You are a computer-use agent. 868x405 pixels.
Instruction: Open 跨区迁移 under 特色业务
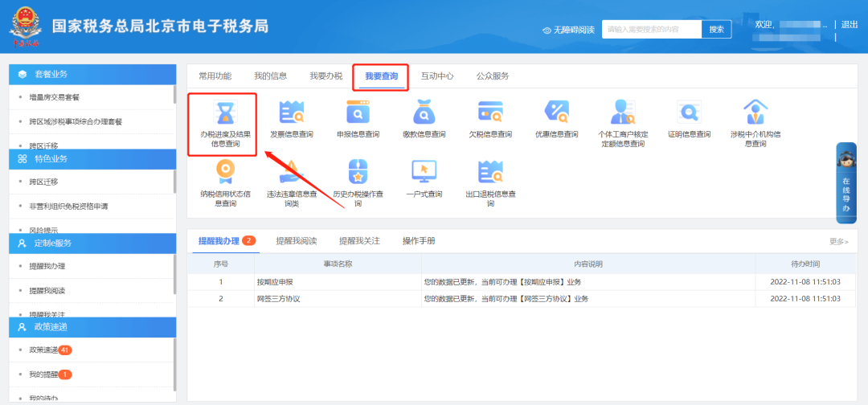43,182
